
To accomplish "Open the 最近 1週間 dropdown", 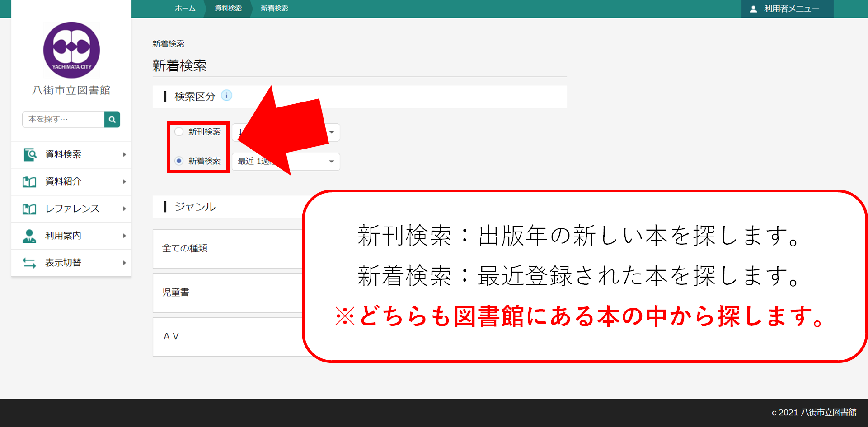I will click(x=286, y=162).
